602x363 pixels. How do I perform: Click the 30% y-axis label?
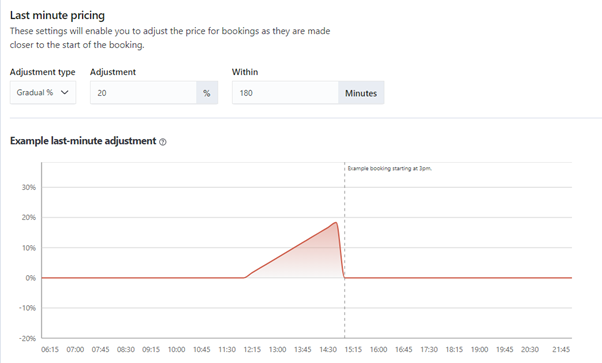coord(29,187)
